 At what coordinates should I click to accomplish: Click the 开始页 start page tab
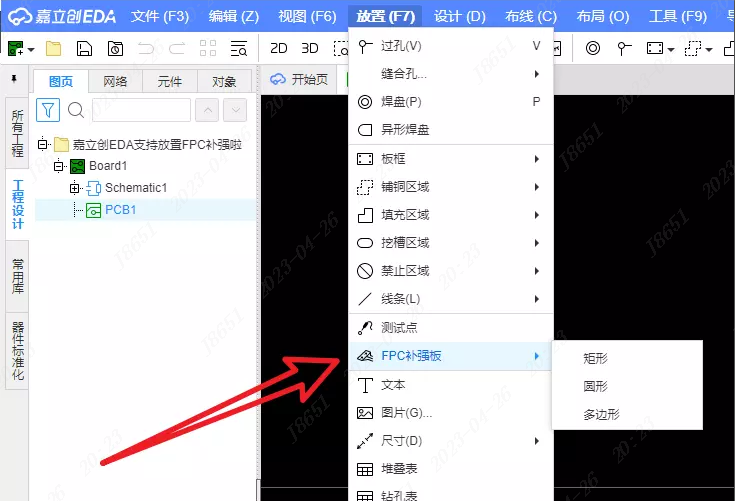[299, 79]
